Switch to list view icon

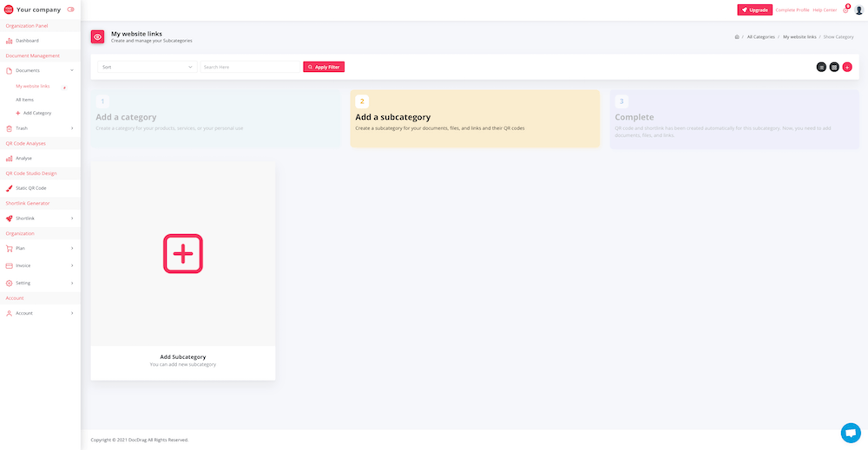[821, 67]
